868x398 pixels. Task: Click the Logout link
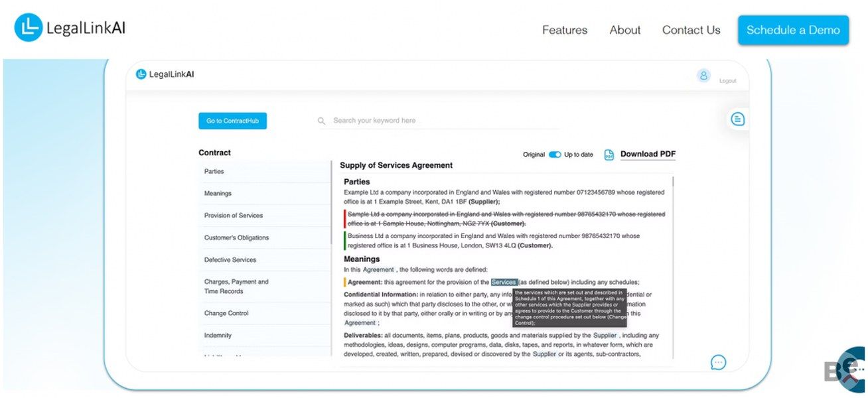pos(728,81)
